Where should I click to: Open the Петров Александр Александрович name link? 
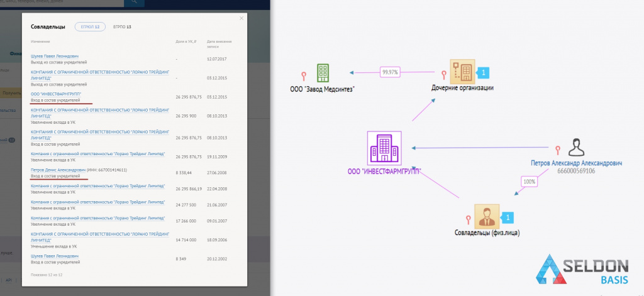coord(576,163)
